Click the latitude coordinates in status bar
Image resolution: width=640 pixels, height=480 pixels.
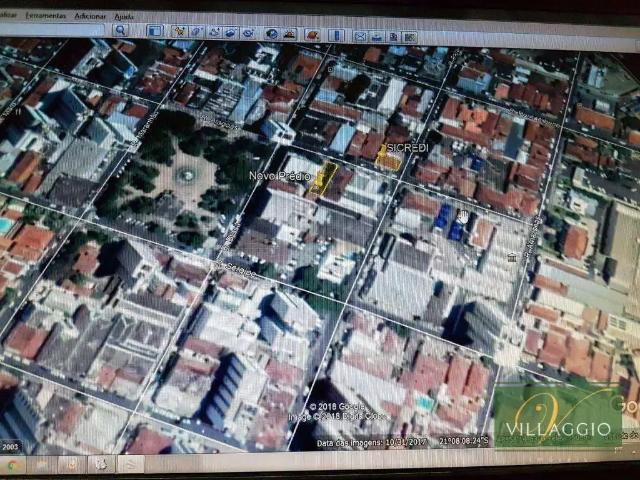(464, 441)
